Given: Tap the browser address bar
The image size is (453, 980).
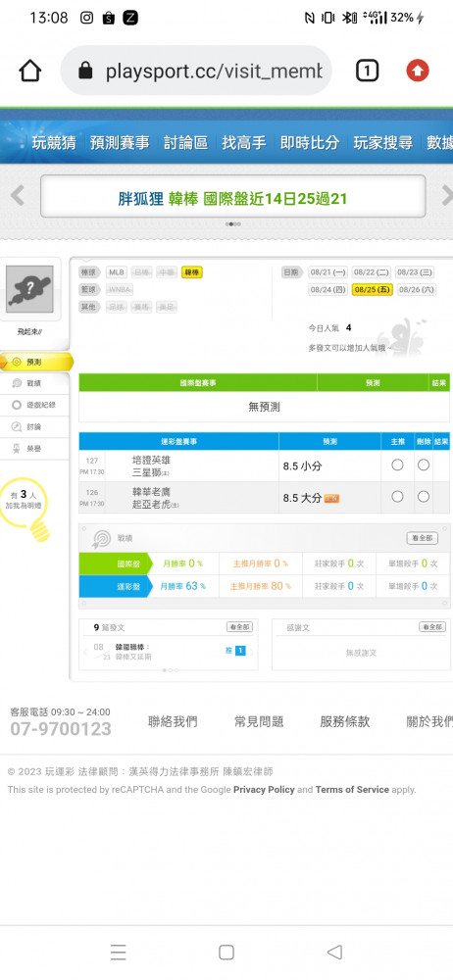Looking at the screenshot, I should [x=196, y=71].
